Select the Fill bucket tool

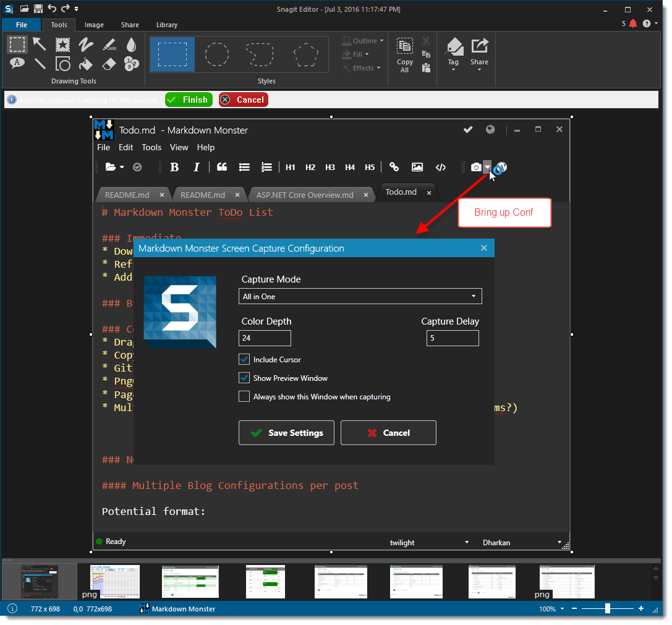(86, 64)
